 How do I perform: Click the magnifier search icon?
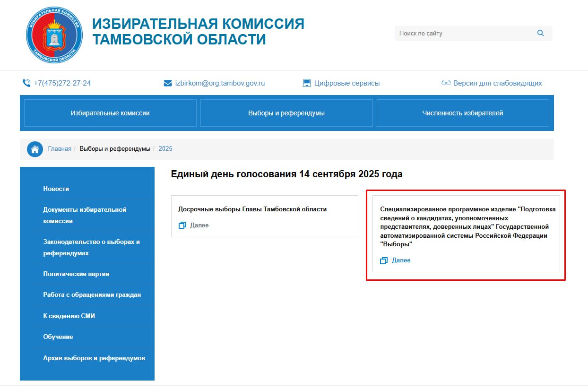[541, 33]
